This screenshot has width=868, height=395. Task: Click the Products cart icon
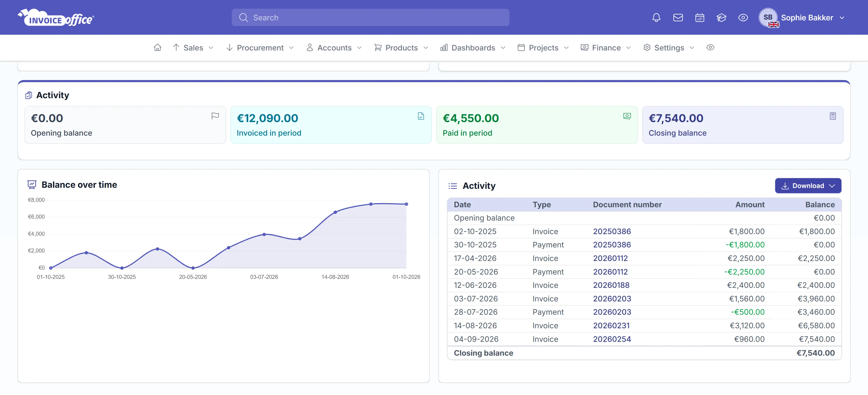click(378, 47)
